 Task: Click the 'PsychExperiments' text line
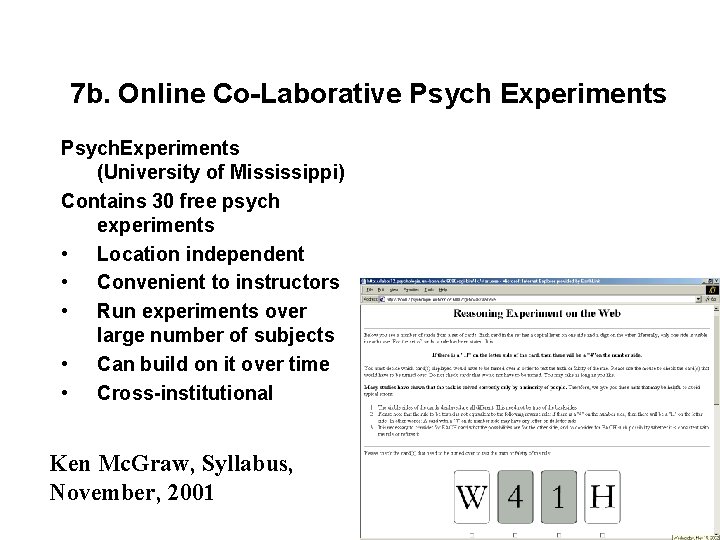click(x=150, y=148)
